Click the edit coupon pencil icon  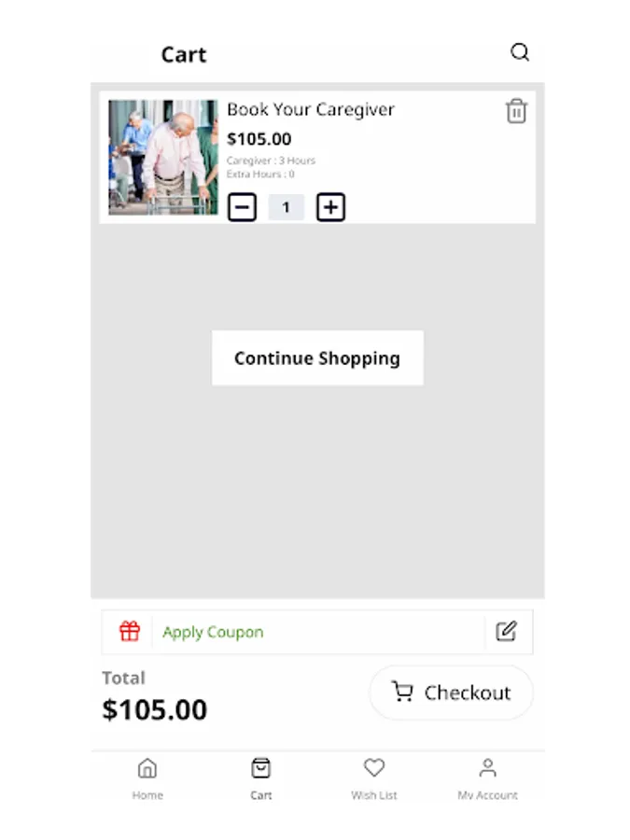pos(506,631)
